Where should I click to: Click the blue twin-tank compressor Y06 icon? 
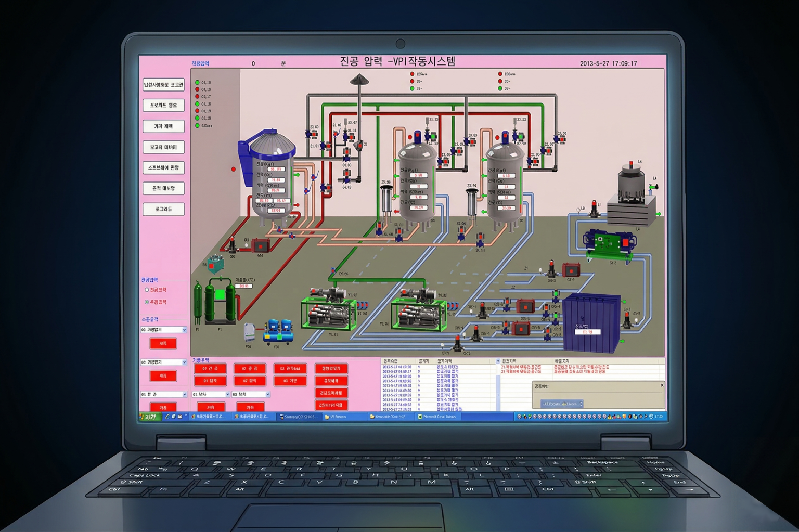[278, 331]
